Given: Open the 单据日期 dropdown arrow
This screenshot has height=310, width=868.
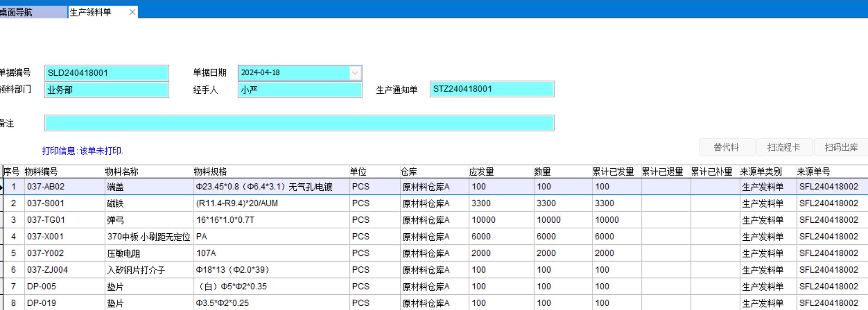Looking at the screenshot, I should click(355, 73).
